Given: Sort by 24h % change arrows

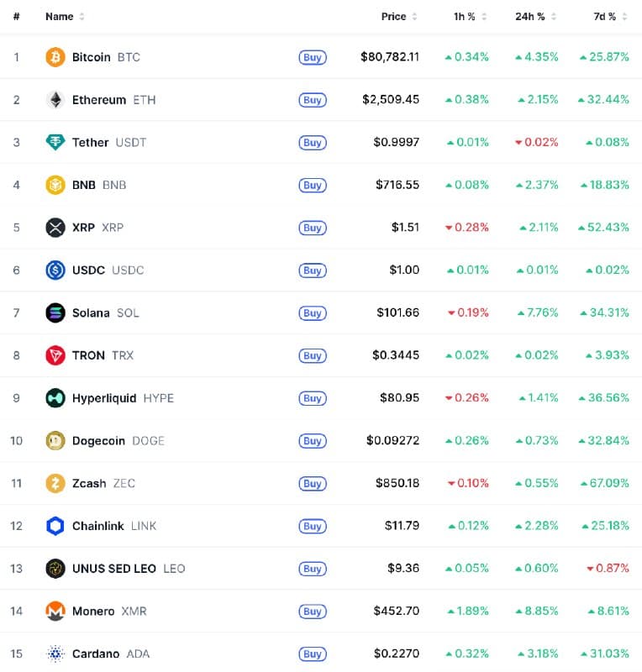Looking at the screenshot, I should (x=554, y=17).
